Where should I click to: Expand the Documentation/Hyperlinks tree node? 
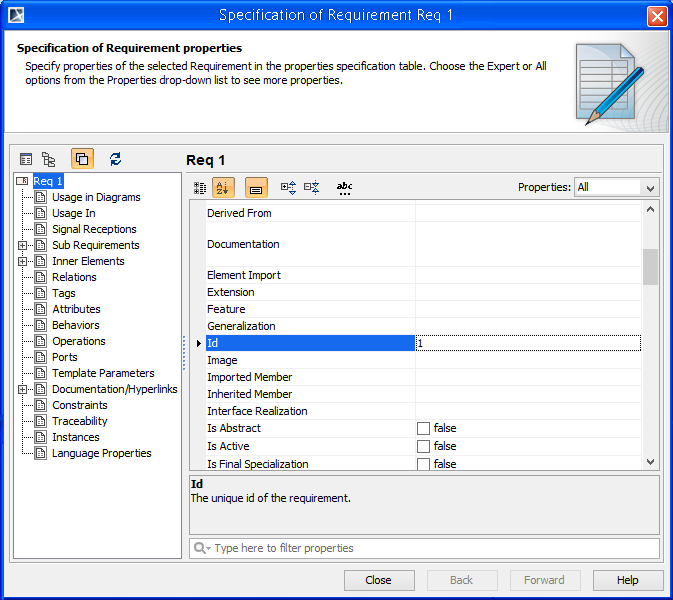tap(22, 389)
